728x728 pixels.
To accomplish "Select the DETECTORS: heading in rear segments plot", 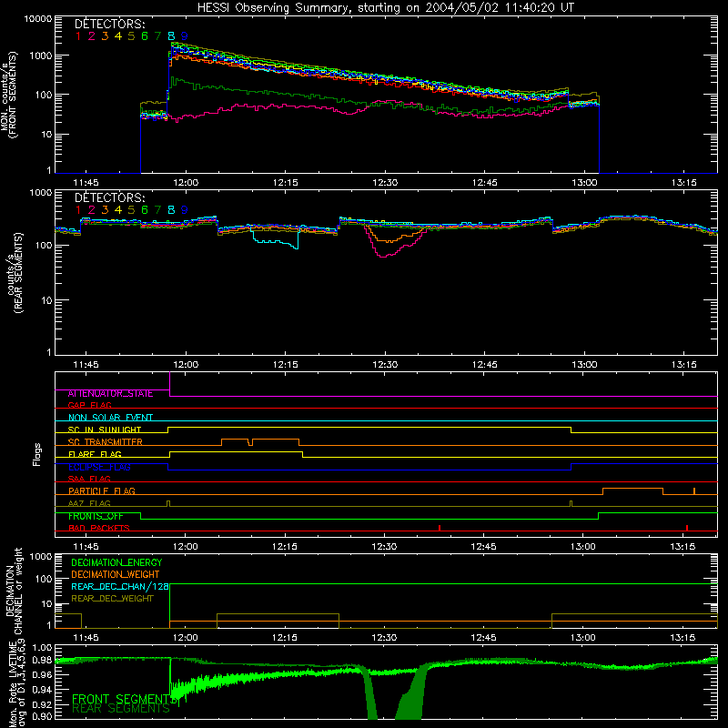I will click(109, 197).
